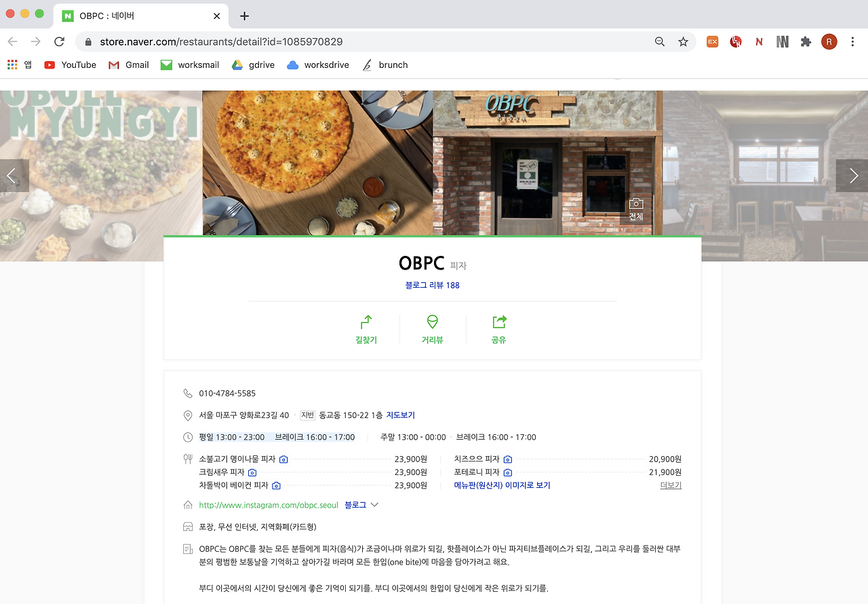The width and height of the screenshot is (868, 604).
Task: Open a new tab with the plus button
Action: [x=245, y=16]
